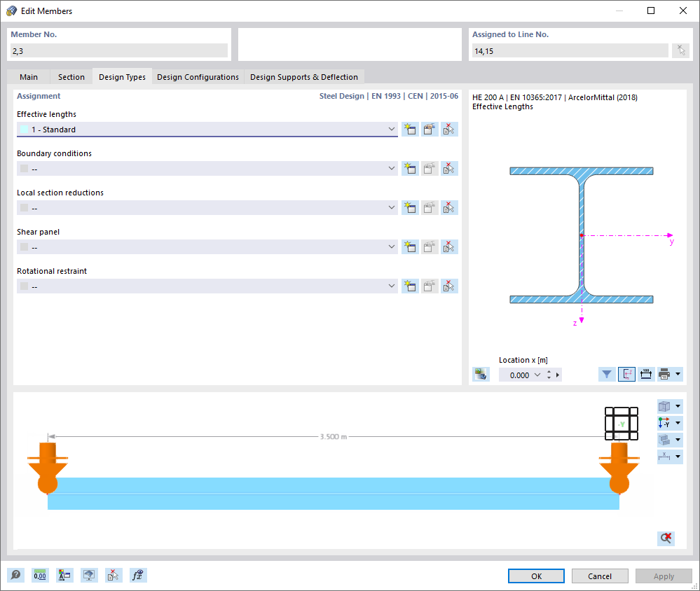Select the Design Types tab

click(x=123, y=77)
